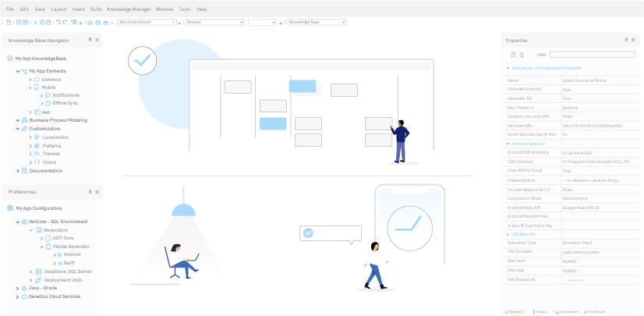Toggle the pin on the Preferences panel
Image resolution: width=644 pixels, height=316 pixels.
click(x=90, y=192)
